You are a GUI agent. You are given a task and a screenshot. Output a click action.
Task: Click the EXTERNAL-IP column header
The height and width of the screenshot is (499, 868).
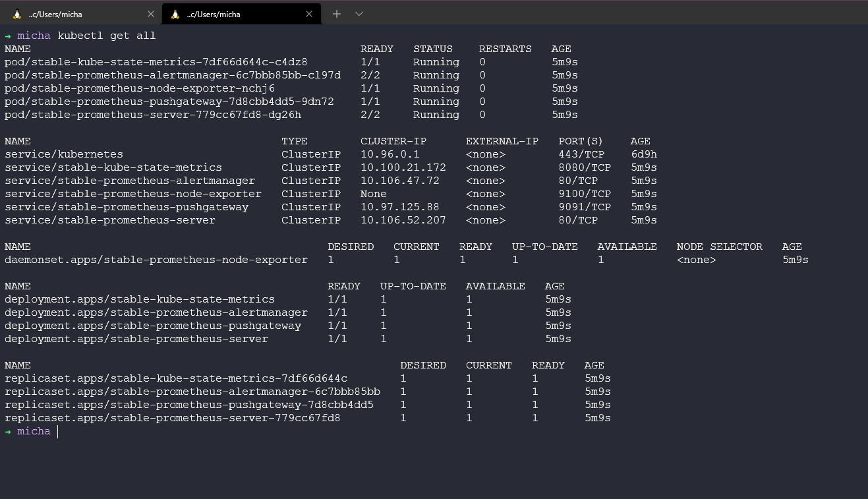click(x=502, y=141)
